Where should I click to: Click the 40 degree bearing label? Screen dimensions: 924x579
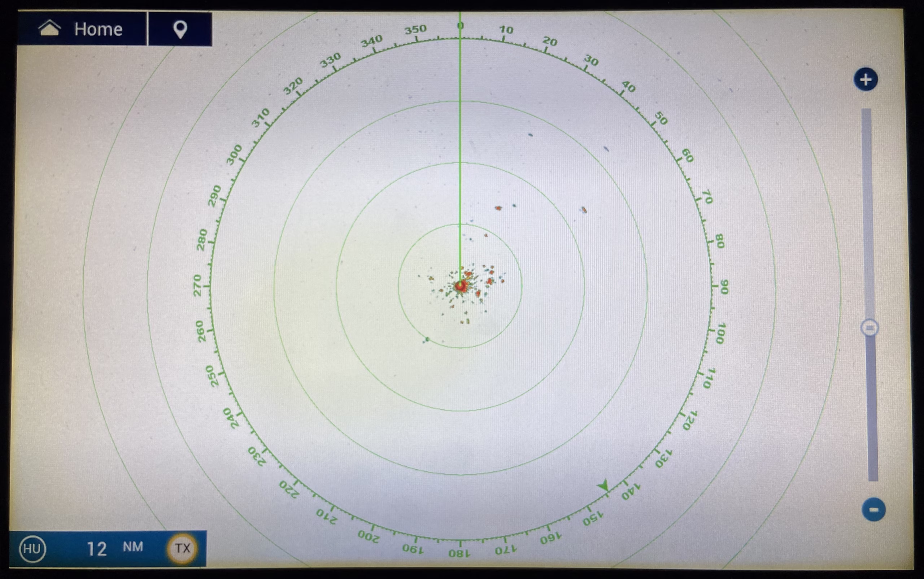(628, 87)
